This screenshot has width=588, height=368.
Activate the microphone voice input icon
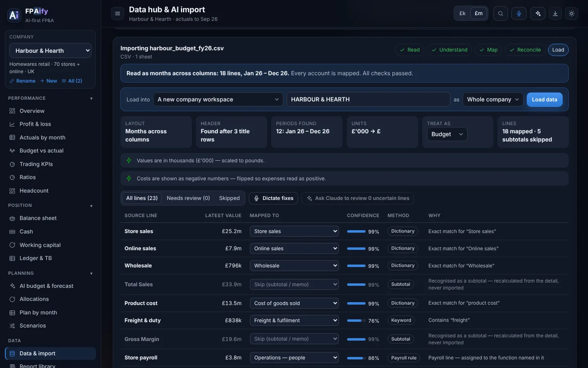pyautogui.click(x=519, y=13)
